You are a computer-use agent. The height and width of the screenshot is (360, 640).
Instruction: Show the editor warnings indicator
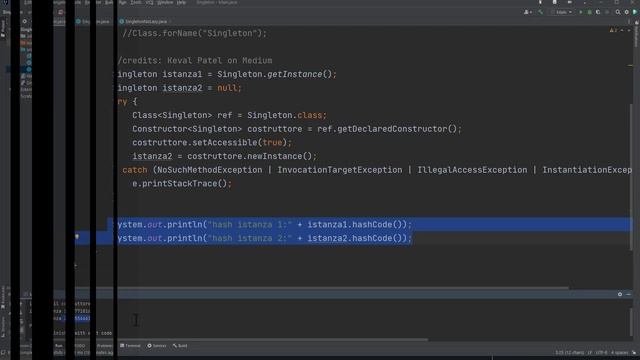pyautogui.click(x=613, y=30)
